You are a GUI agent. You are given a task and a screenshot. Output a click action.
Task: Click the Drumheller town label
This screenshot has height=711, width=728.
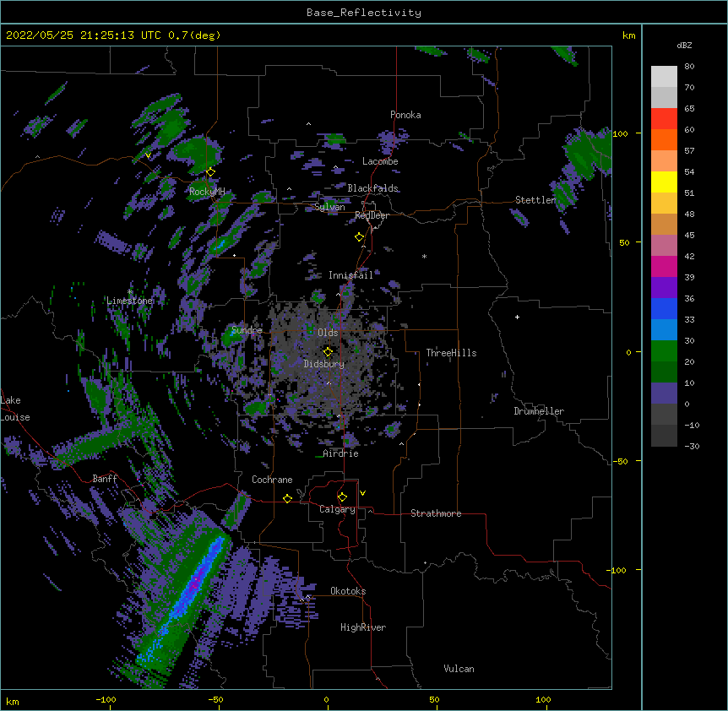coord(539,411)
